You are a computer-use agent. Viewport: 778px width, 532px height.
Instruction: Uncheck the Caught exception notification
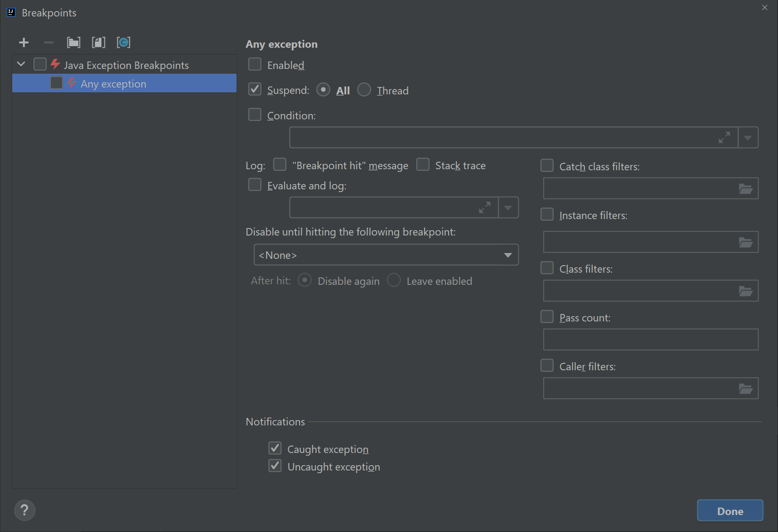click(275, 449)
